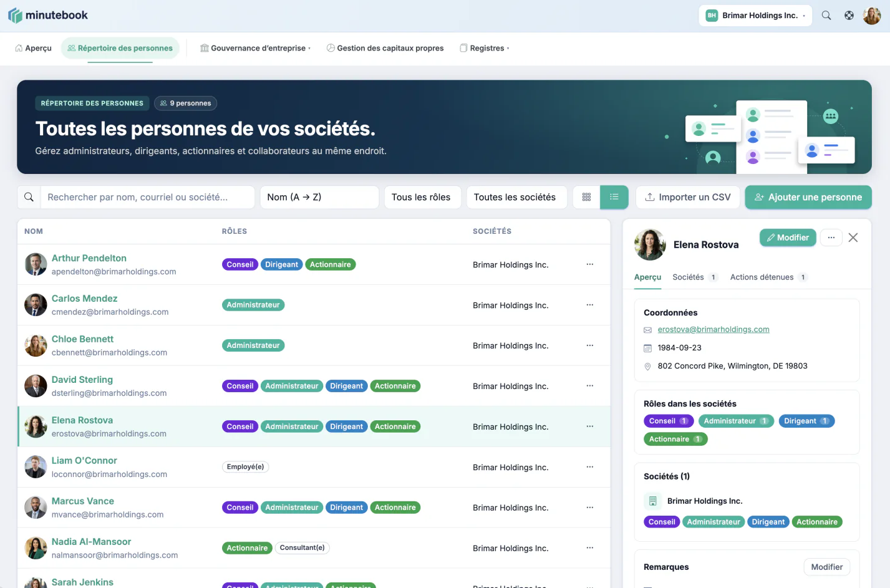Open the global search magnifier in header

point(826,16)
